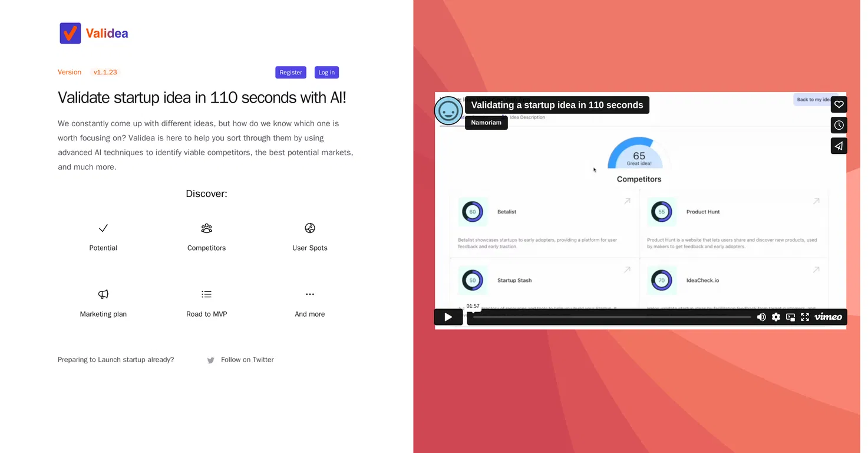Screen dimensions: 868x453
Task: Add video to Watch Later clock icon
Action: pos(839,125)
